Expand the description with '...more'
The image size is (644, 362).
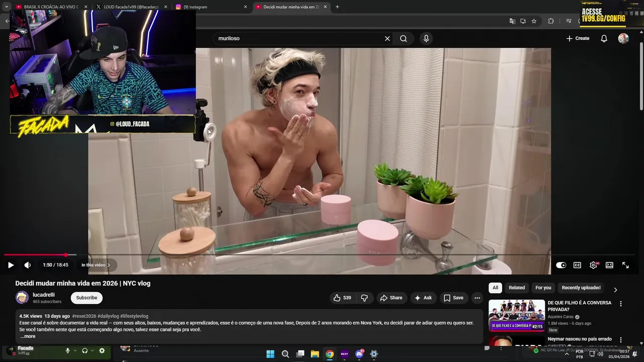tap(28, 336)
